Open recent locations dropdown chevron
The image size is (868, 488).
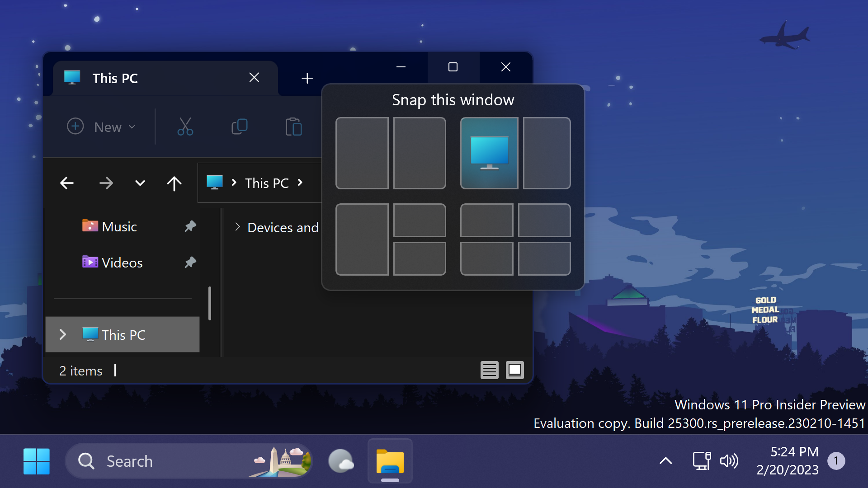[x=140, y=183]
